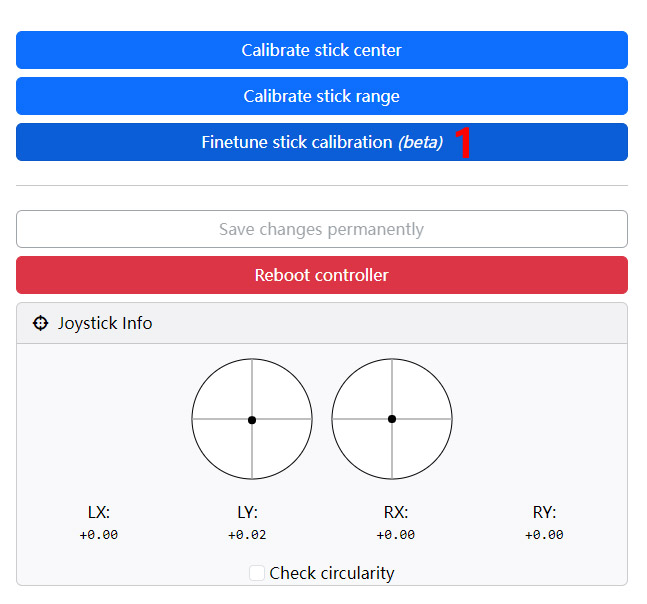Reboot controller using the red button
Viewport: 647px width, 604px height.
click(321, 275)
